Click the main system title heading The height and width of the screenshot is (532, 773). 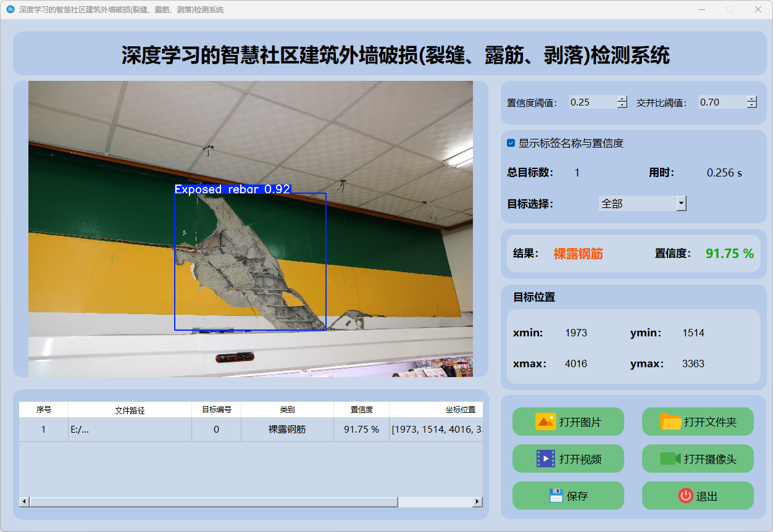coord(395,55)
